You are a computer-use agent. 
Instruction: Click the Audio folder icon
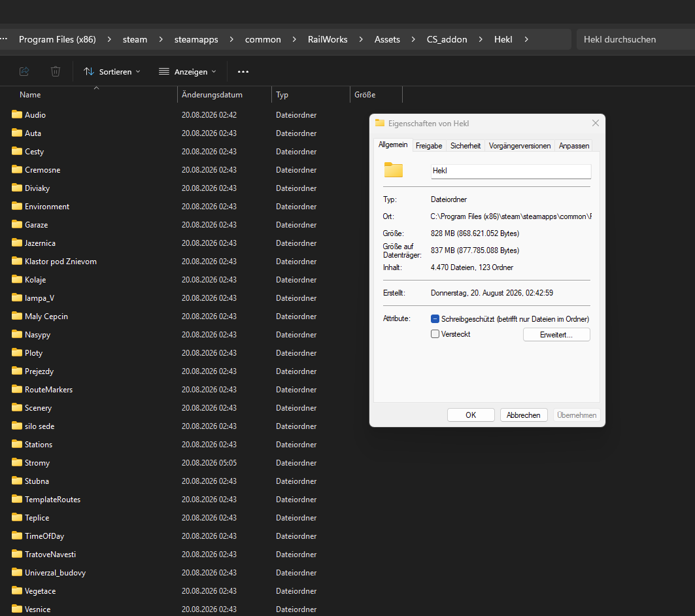pos(17,114)
